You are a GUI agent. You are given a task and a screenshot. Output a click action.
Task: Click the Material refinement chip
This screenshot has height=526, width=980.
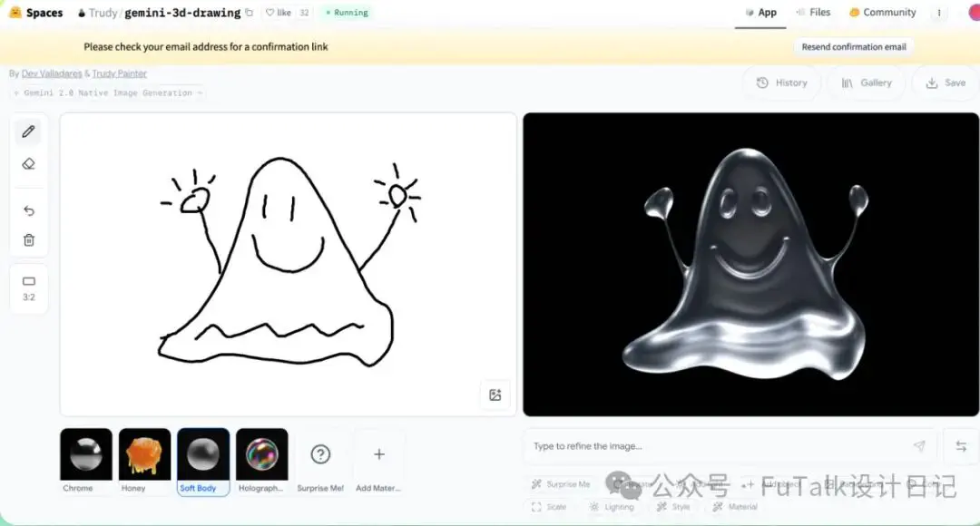coord(735,507)
